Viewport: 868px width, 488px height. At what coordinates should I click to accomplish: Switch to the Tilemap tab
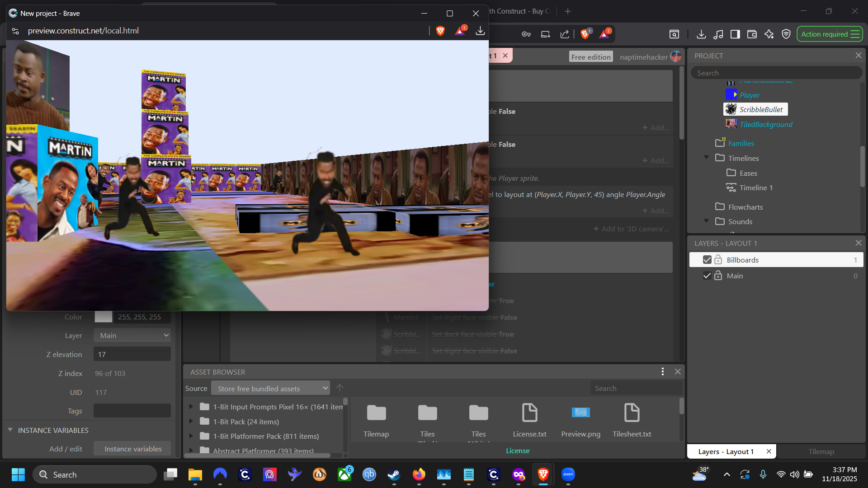coord(821,451)
